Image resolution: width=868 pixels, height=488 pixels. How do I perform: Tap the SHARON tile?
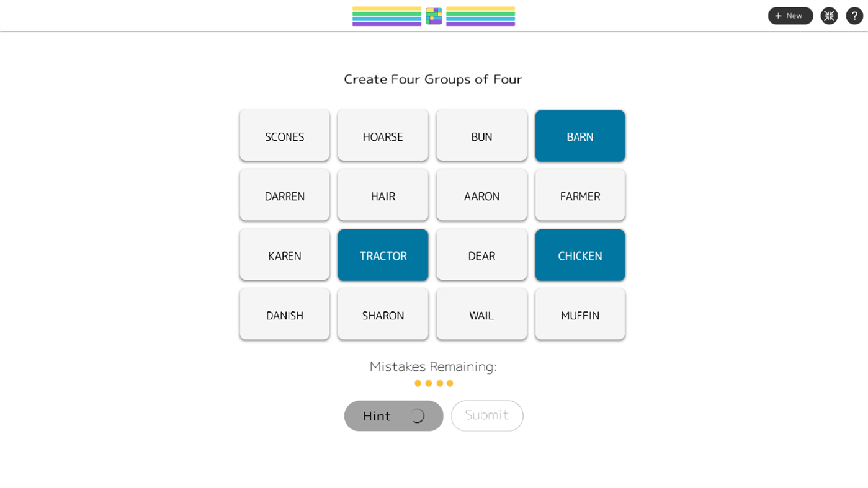(x=383, y=315)
